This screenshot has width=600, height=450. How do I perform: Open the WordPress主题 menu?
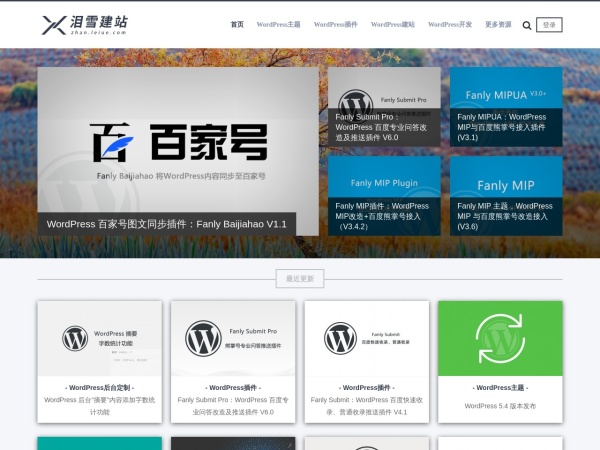pyautogui.click(x=278, y=24)
